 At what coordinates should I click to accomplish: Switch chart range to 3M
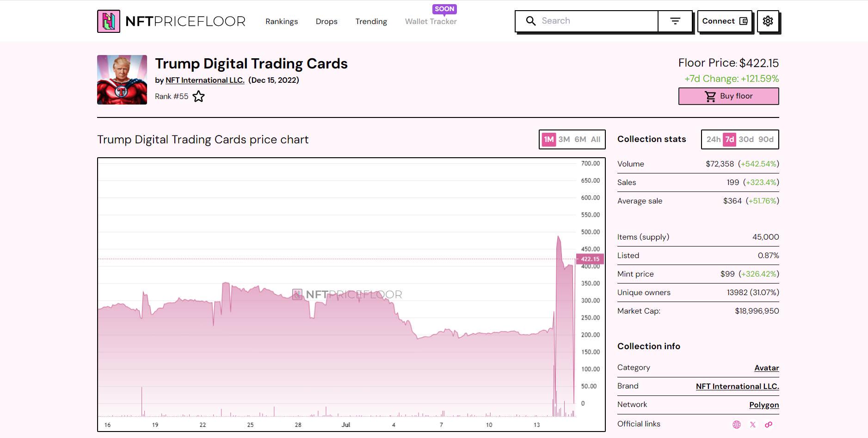564,139
